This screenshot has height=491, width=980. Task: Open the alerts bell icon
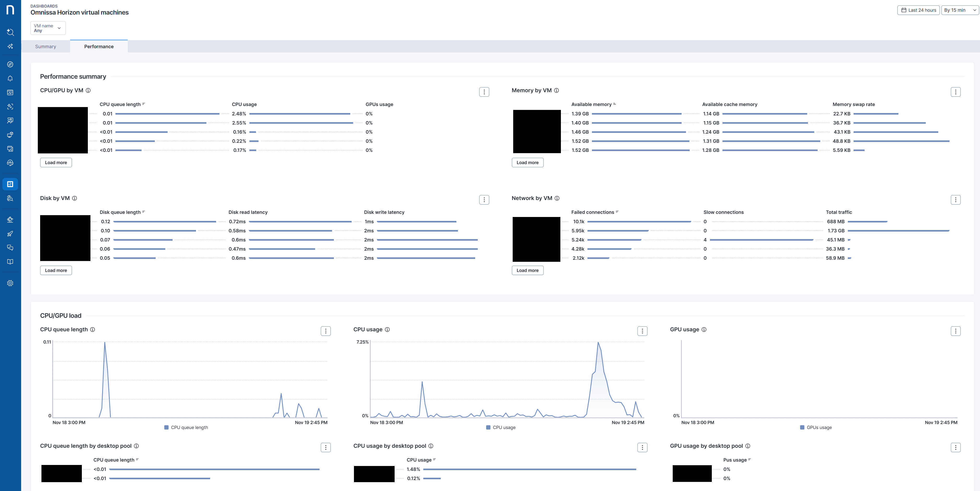pos(10,78)
